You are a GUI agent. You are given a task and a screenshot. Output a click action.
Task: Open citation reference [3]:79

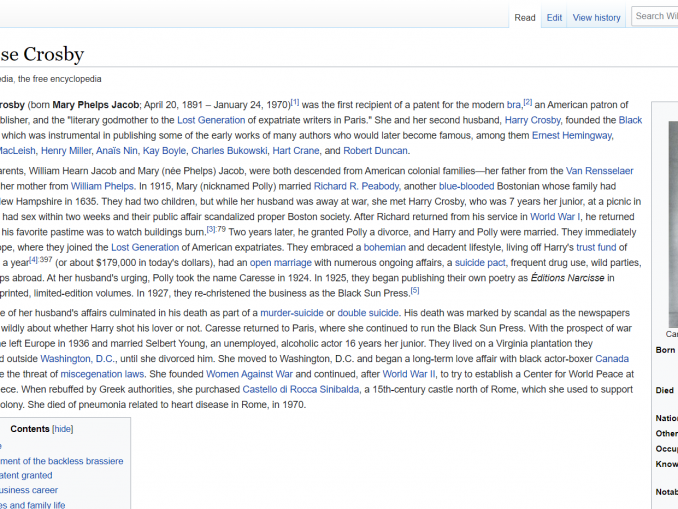(x=216, y=229)
